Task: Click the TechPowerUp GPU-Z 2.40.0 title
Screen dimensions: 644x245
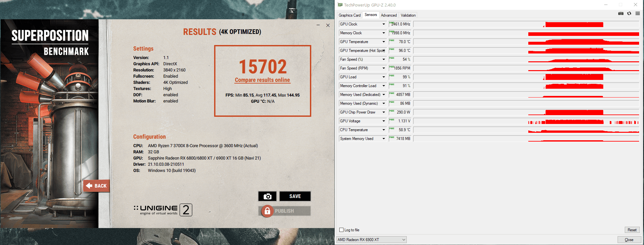Action: [370, 5]
